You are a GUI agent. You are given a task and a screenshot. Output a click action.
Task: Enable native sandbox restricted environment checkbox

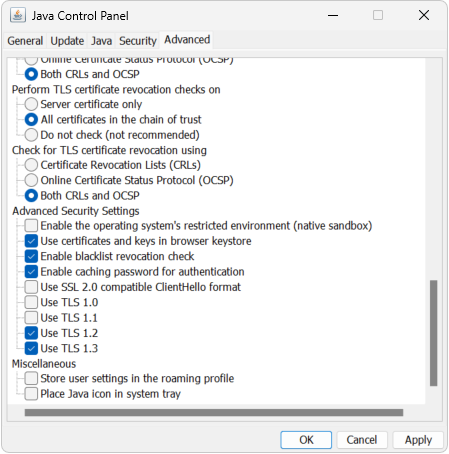point(31,226)
